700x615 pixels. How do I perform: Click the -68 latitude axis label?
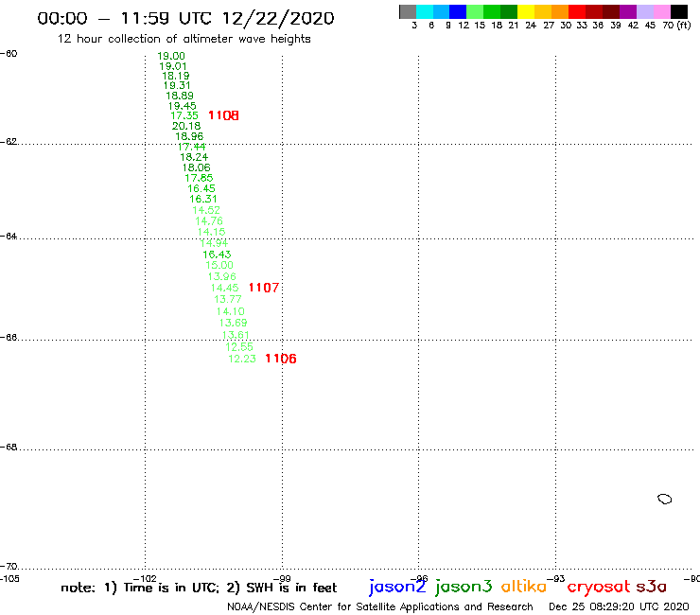[x=9, y=448]
